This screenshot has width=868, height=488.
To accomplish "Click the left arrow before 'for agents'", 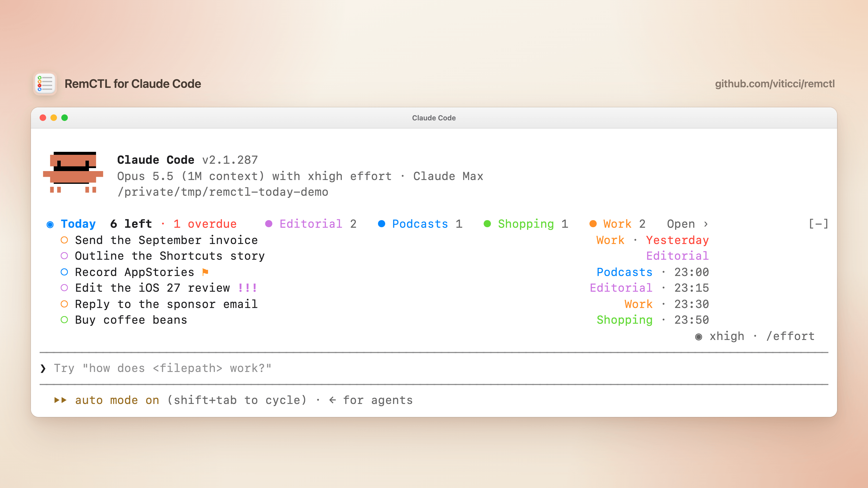I will click(x=333, y=400).
